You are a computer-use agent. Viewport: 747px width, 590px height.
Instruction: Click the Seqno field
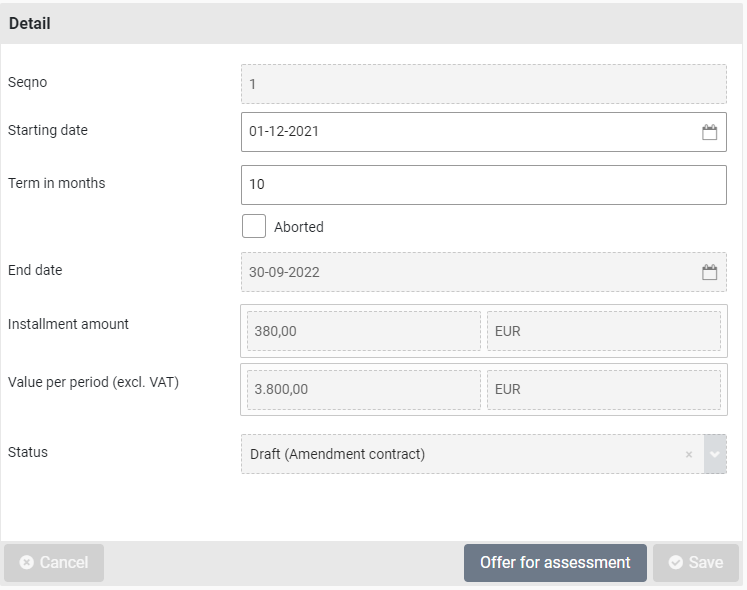pyautogui.click(x=483, y=84)
